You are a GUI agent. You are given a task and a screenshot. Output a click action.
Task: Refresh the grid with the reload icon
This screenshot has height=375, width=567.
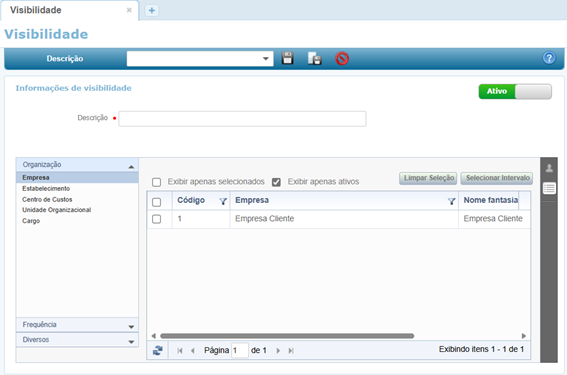coord(158,350)
